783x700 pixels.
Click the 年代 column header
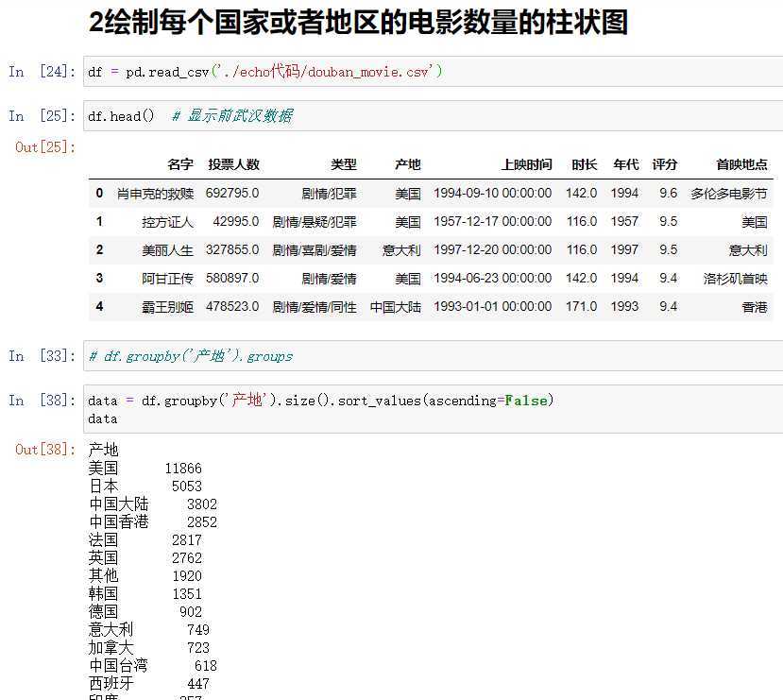tap(625, 164)
